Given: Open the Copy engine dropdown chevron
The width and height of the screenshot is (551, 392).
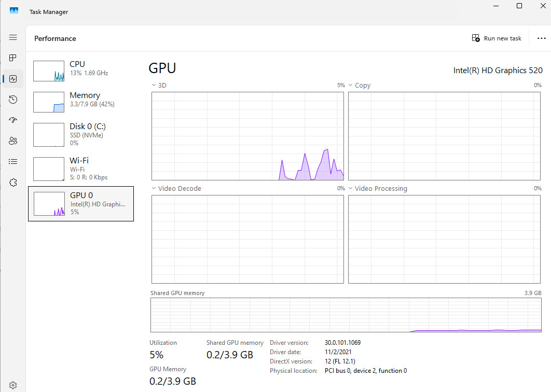Looking at the screenshot, I should pos(350,86).
